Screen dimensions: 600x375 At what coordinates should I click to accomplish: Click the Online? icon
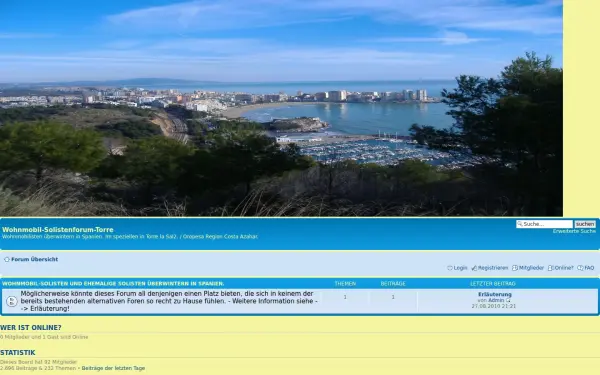coord(551,268)
